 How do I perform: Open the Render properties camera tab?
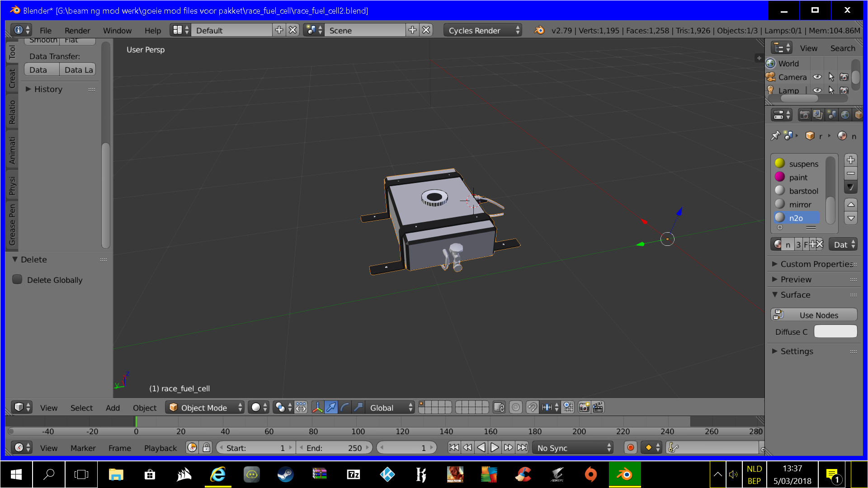point(804,115)
